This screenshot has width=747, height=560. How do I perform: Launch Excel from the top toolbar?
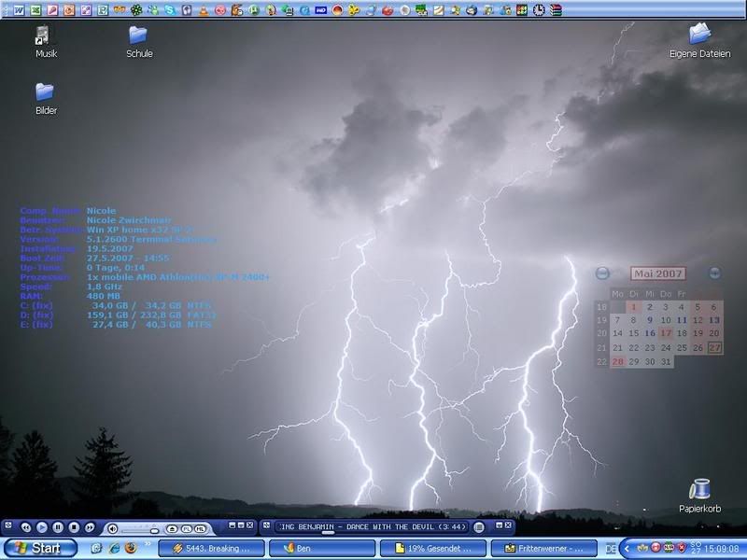click(35, 10)
